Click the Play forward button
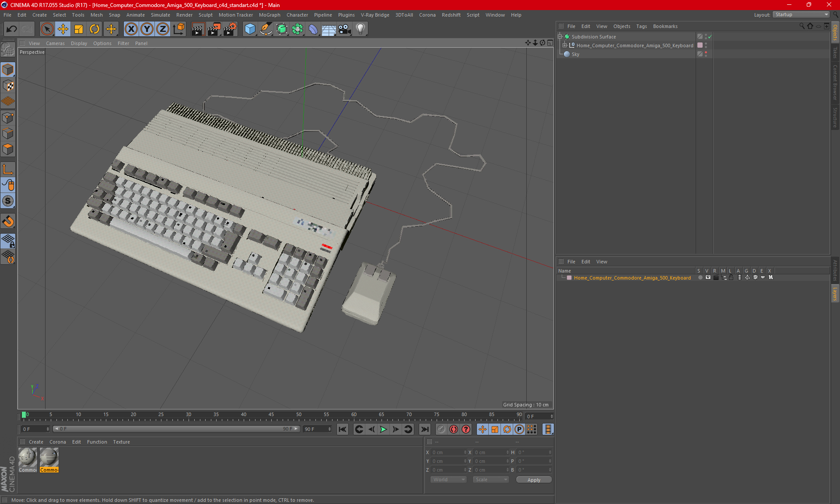This screenshot has width=840, height=504. [383, 429]
